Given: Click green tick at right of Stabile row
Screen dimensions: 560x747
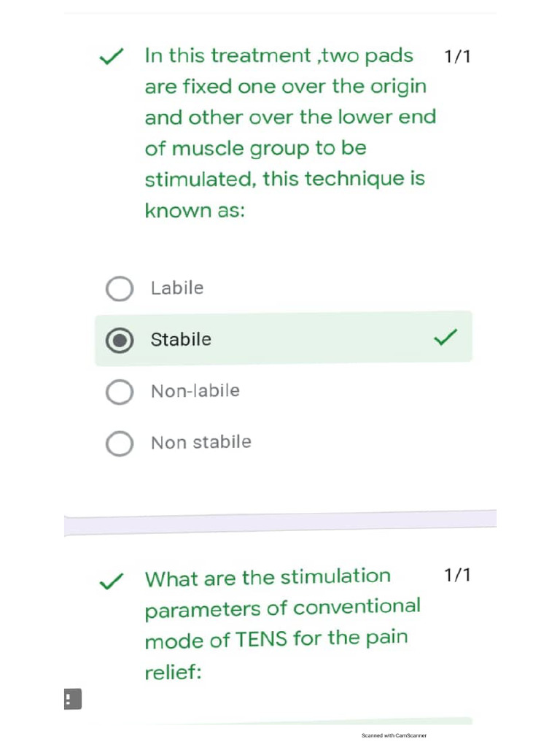Looking at the screenshot, I should point(446,337).
